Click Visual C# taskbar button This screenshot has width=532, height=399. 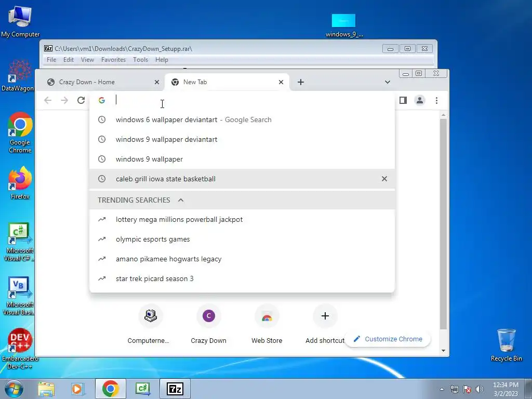[x=143, y=389]
